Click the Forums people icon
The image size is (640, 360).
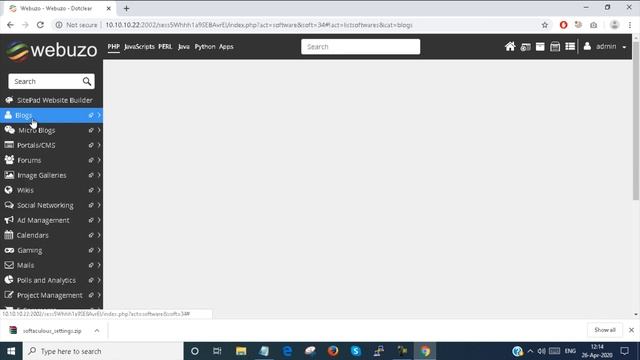(x=9, y=160)
